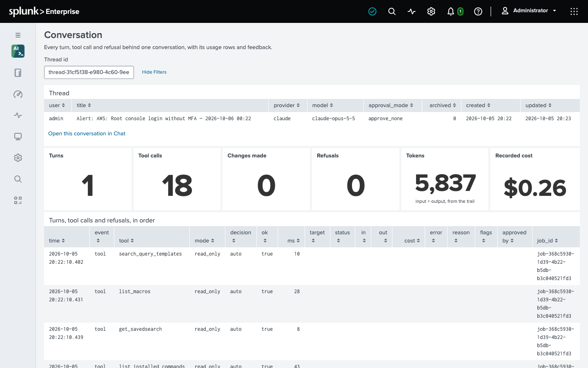Open the notebook icon in sidebar
Viewport: 588px width, 368px height.
point(18,73)
